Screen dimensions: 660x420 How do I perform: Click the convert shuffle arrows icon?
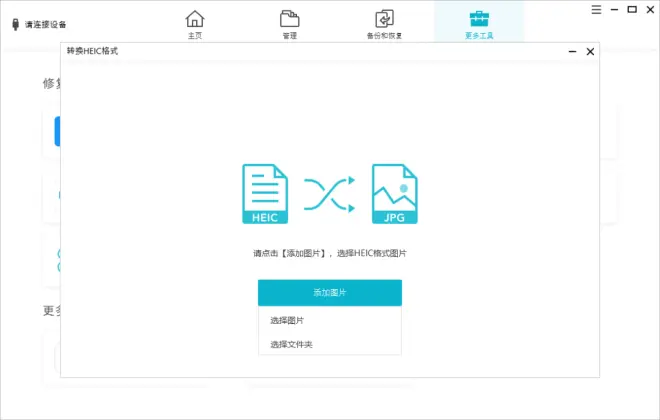[330, 194]
